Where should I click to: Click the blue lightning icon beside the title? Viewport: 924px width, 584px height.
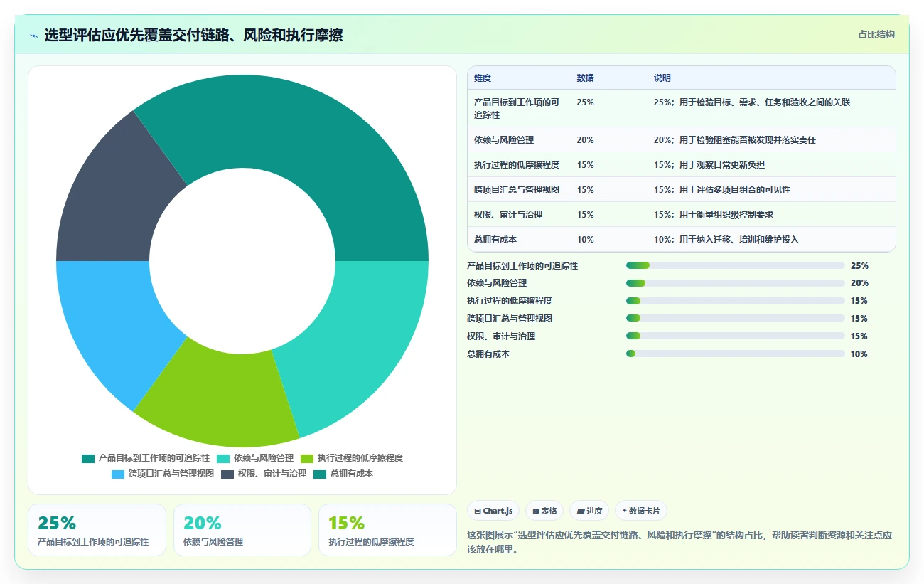[34, 36]
